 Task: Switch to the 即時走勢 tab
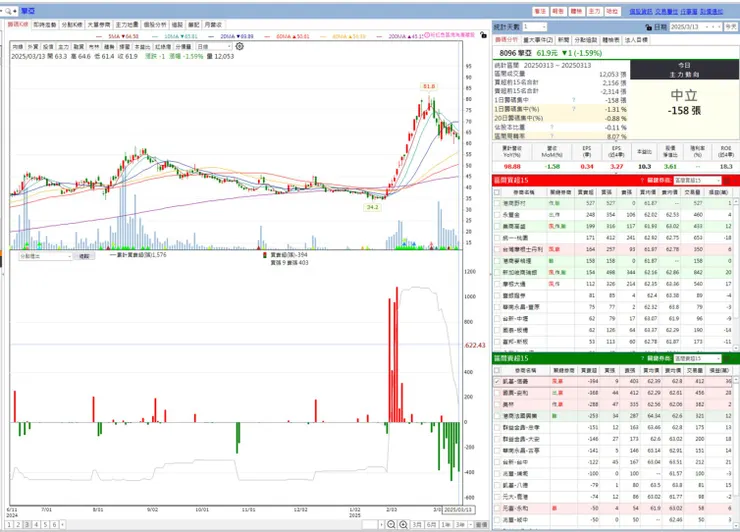[45, 25]
